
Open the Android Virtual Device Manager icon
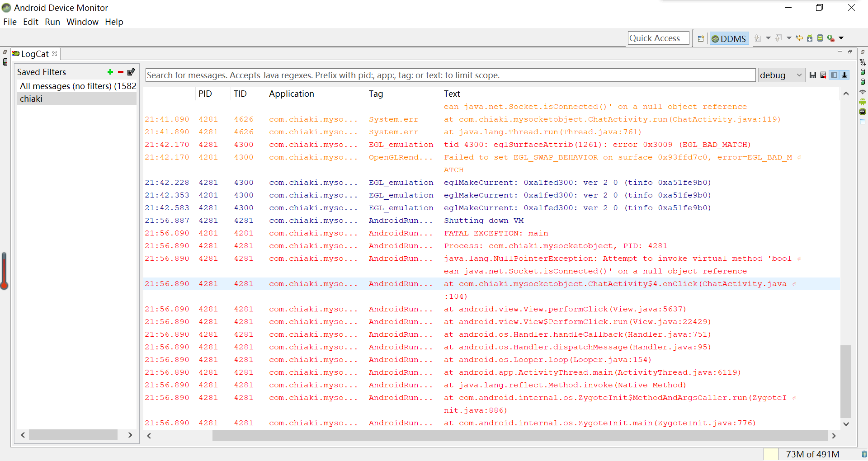(820, 38)
